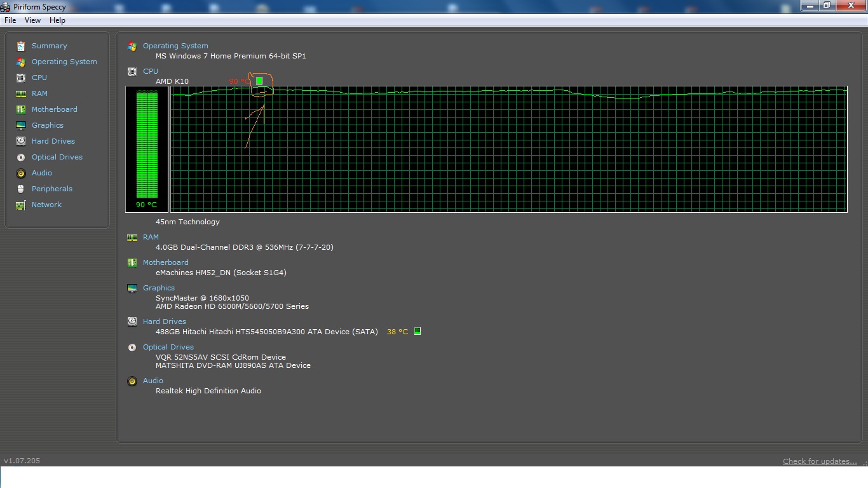Click the Speccy app icon in title bar
The height and width of the screenshot is (488, 868).
6,6
